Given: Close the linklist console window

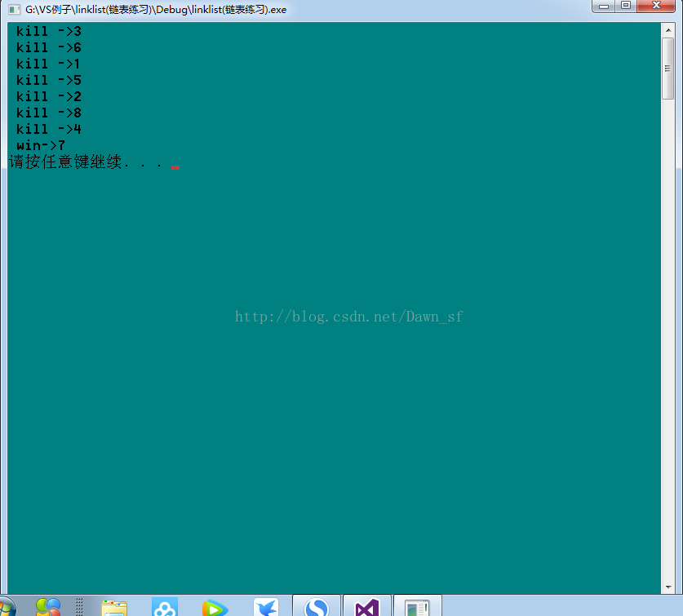Looking at the screenshot, I should point(656,6).
